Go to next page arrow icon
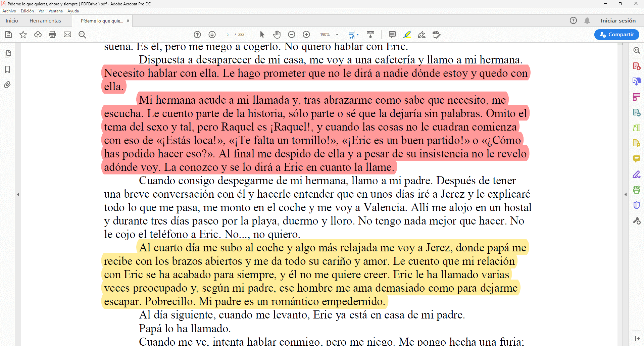The width and height of the screenshot is (644, 346). click(x=212, y=35)
